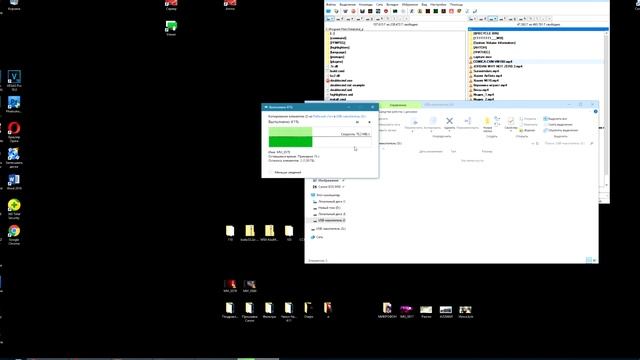Create a new folder from Explorer ribbon
640x360 pixels.
pos(487,124)
